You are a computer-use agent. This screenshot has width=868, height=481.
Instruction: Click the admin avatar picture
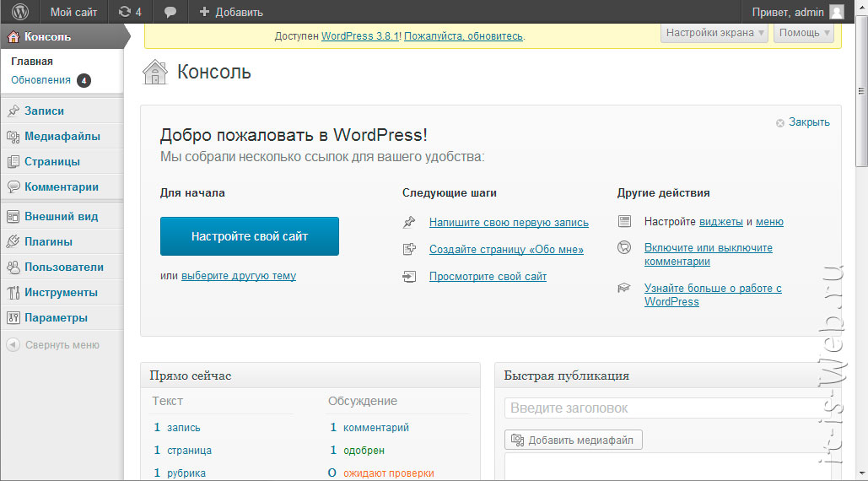tap(837, 12)
